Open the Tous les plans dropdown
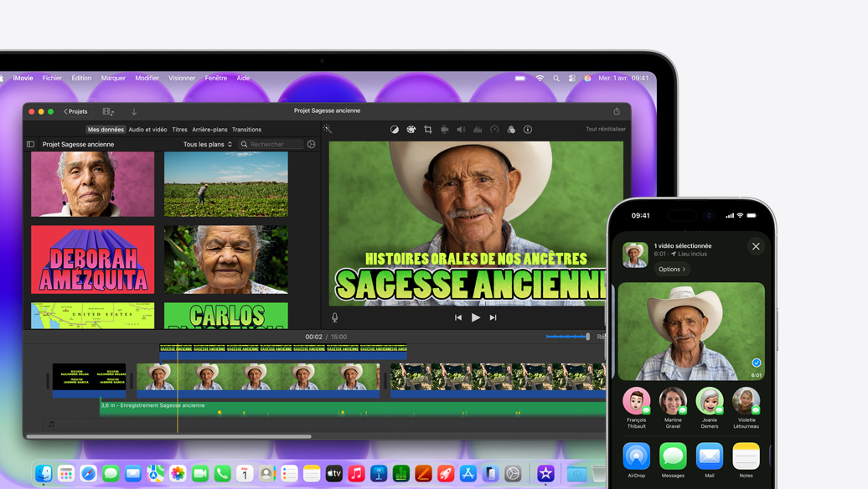The height and width of the screenshot is (489, 868). [x=204, y=144]
